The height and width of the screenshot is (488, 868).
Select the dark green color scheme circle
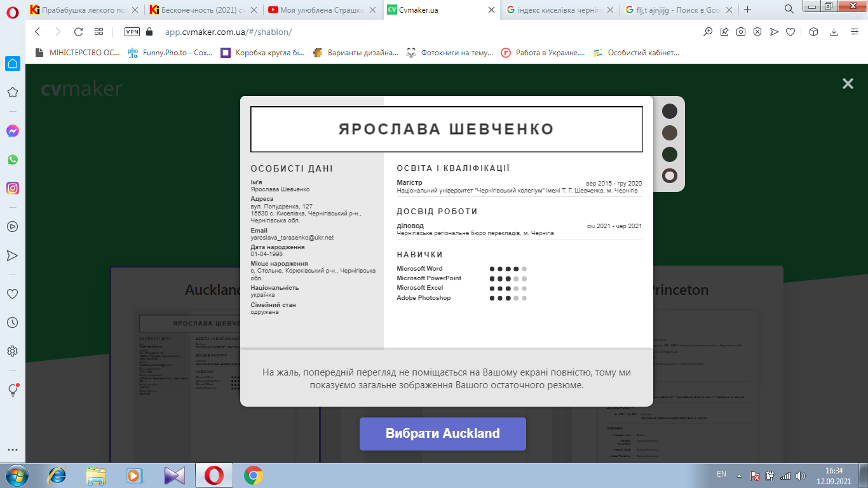[x=670, y=154]
